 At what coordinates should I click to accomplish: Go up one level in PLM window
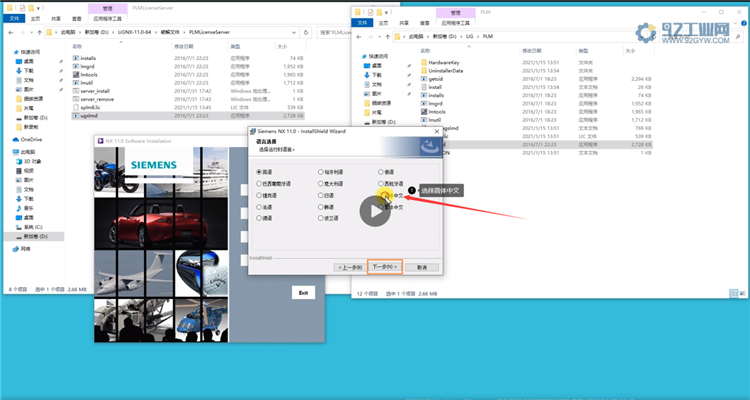(387, 36)
